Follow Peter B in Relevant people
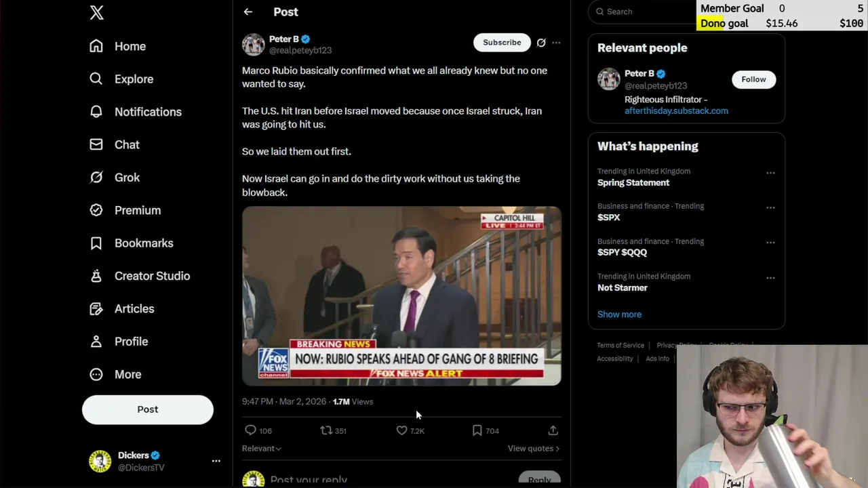Viewport: 868px width, 488px height. coord(753,79)
